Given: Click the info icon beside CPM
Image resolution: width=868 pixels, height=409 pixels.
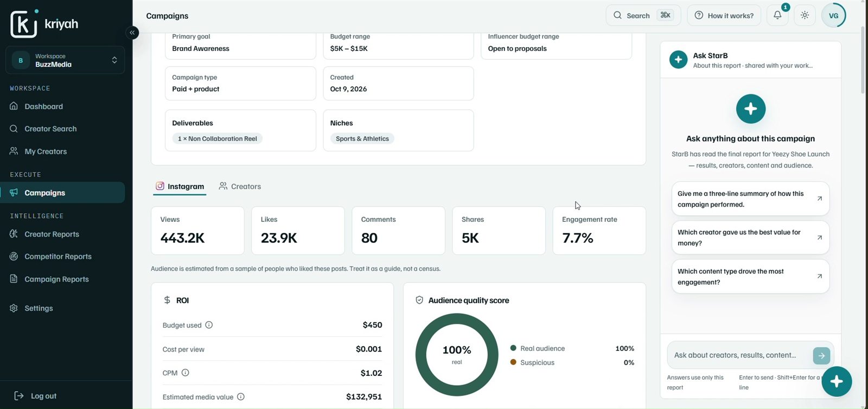Looking at the screenshot, I should [x=185, y=373].
